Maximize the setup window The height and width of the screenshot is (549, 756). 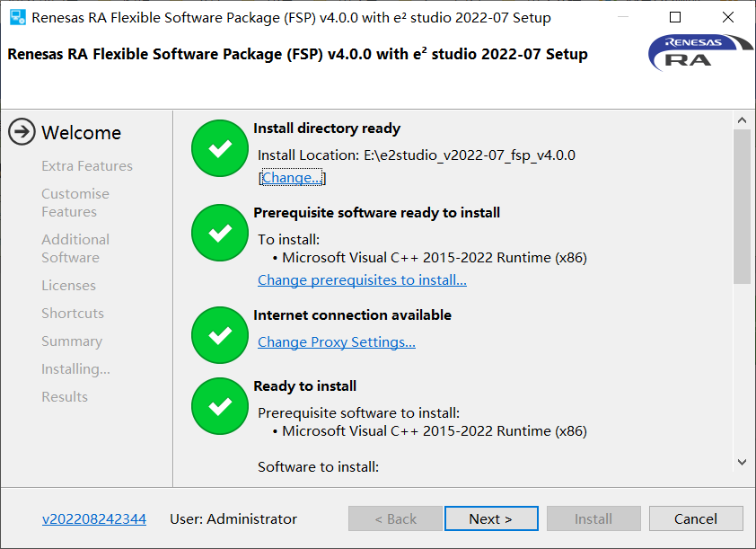(x=675, y=17)
